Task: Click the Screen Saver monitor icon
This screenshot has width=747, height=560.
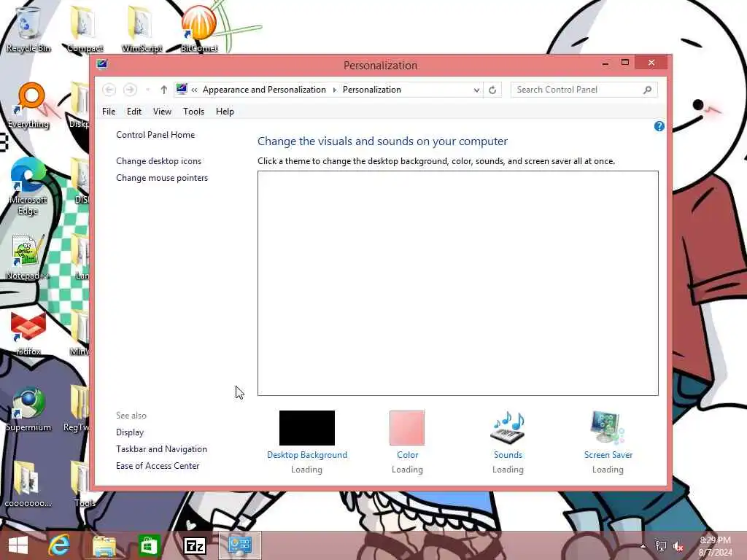Action: pos(608,427)
